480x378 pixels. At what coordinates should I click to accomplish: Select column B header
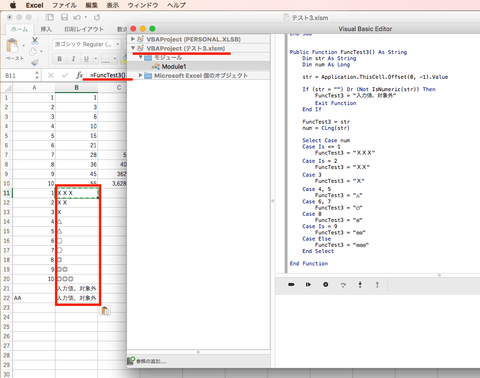point(76,88)
